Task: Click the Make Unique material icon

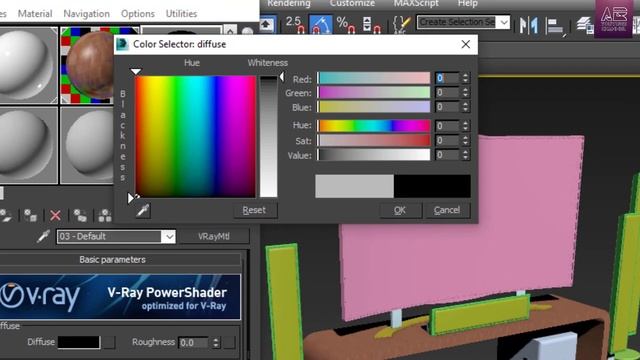Action: click(x=104, y=215)
